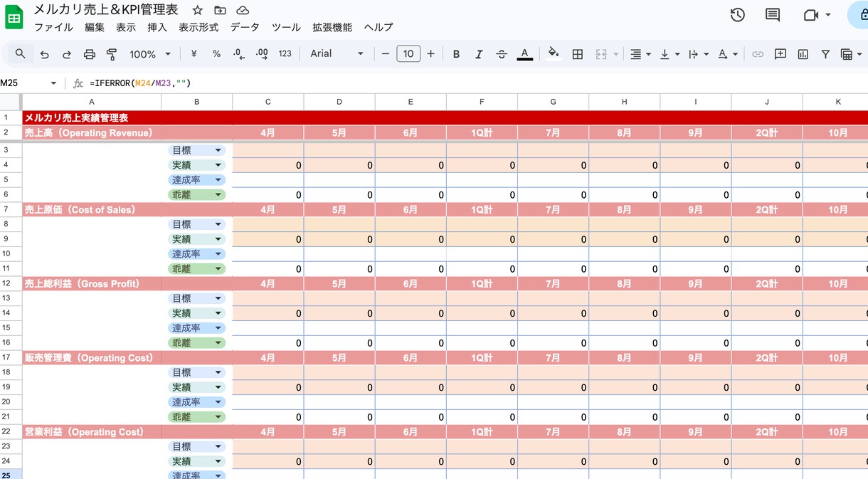
Task: Create a filter
Action: 825,54
